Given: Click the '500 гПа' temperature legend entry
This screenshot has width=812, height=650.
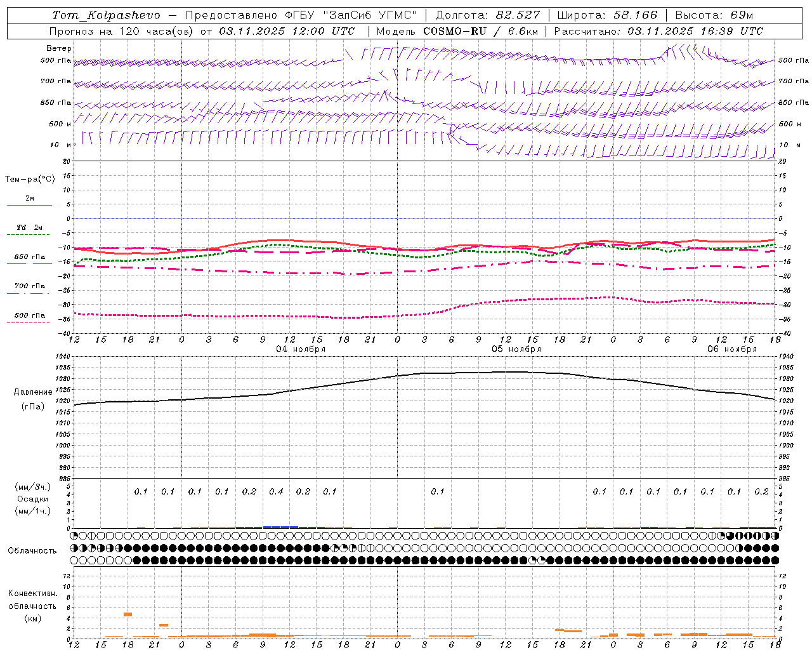Looking at the screenshot, I should [30, 315].
